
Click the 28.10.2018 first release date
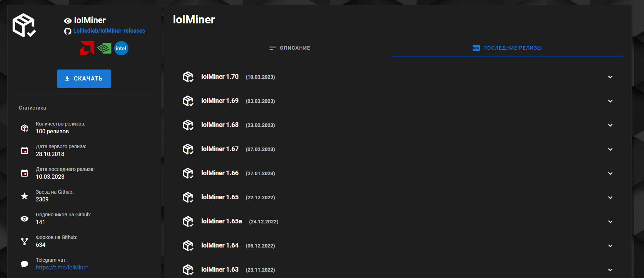[50, 154]
